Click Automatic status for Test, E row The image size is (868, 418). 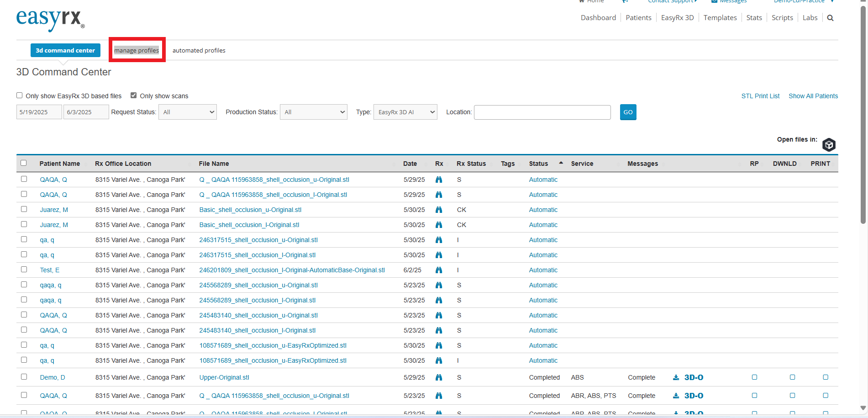(x=543, y=270)
